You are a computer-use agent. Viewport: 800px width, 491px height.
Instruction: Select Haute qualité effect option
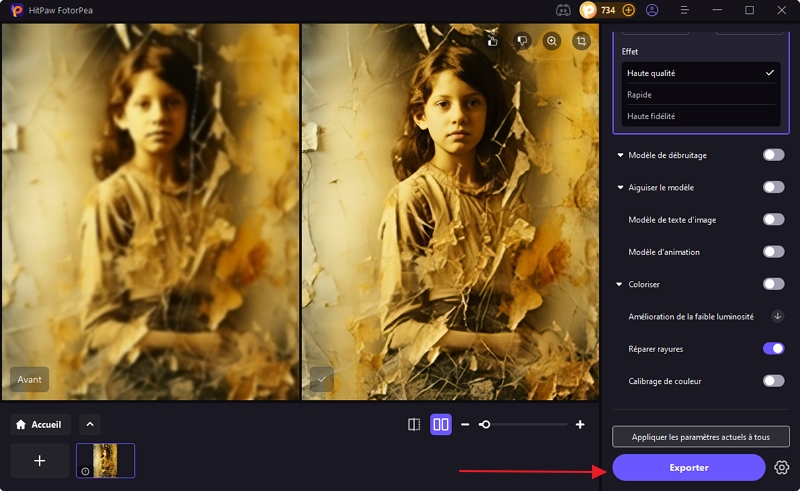701,73
